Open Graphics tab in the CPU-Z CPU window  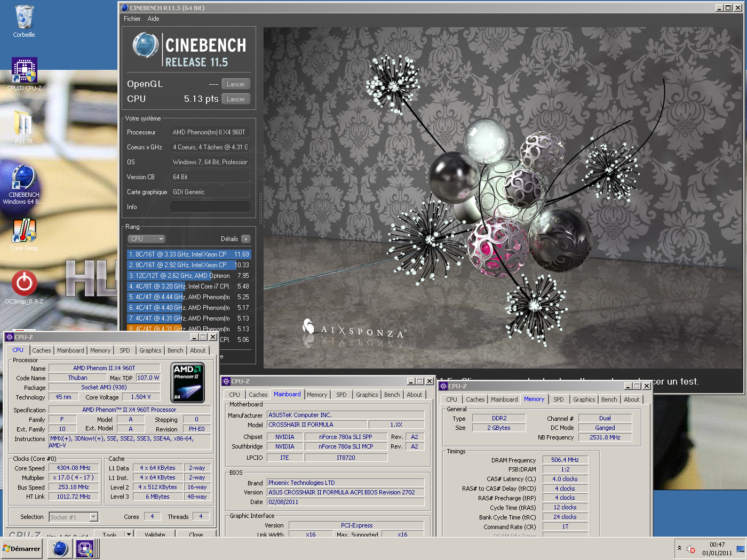pos(150,350)
